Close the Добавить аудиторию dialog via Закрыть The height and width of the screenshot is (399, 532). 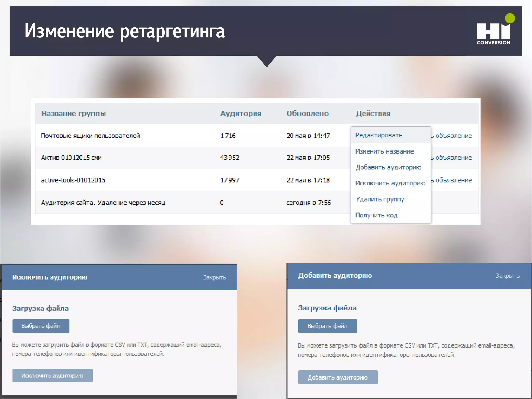click(508, 276)
